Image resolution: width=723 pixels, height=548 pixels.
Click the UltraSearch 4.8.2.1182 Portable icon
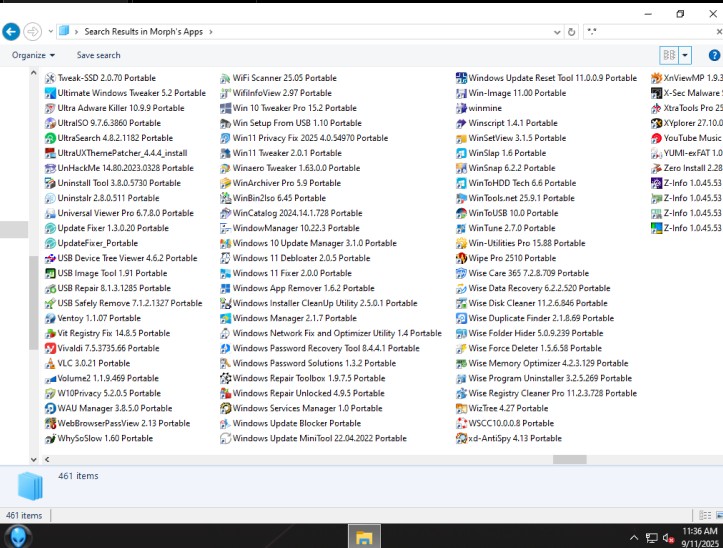pos(50,138)
